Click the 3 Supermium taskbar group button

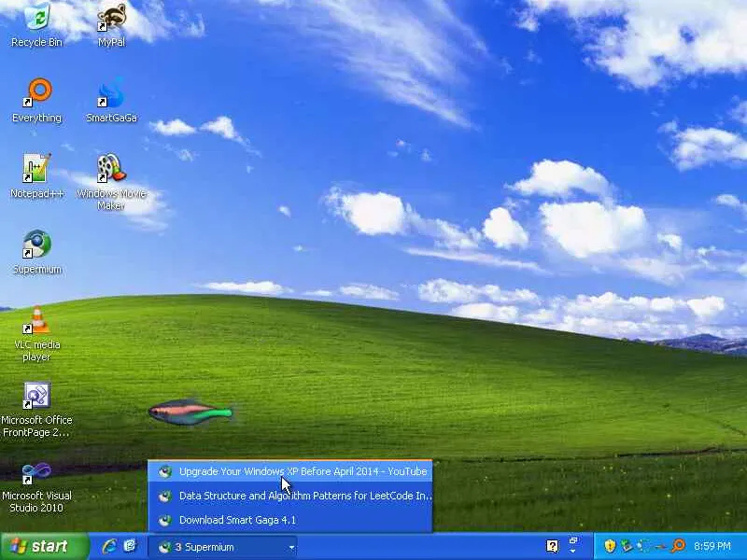[x=222, y=547]
